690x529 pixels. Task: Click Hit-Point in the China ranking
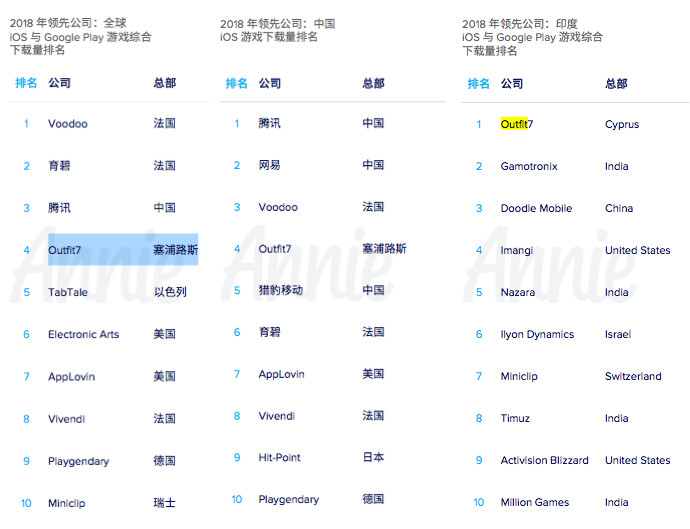click(x=278, y=457)
